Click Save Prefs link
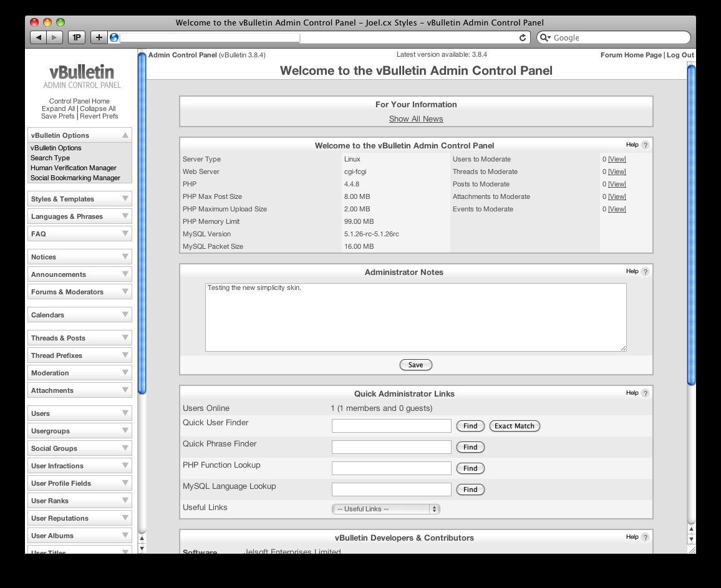The image size is (721, 588). tap(57, 117)
